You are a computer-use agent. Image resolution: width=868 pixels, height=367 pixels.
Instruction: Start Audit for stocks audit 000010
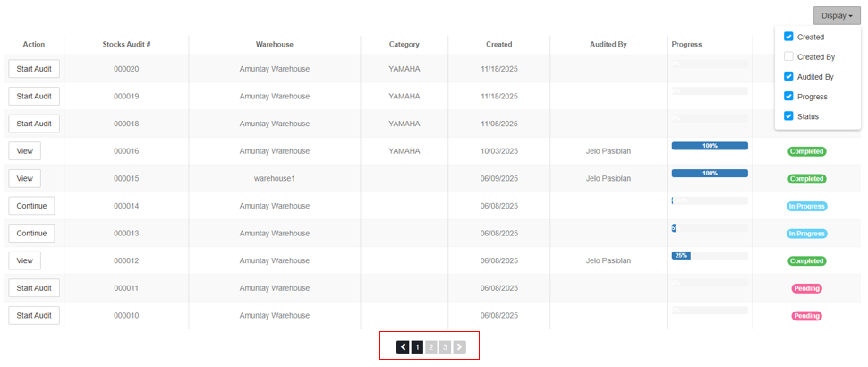click(34, 316)
